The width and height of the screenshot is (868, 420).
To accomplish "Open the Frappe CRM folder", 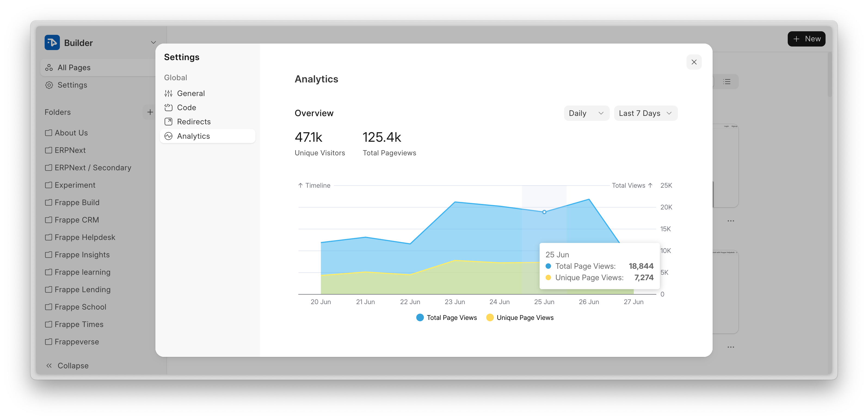I will click(x=76, y=220).
